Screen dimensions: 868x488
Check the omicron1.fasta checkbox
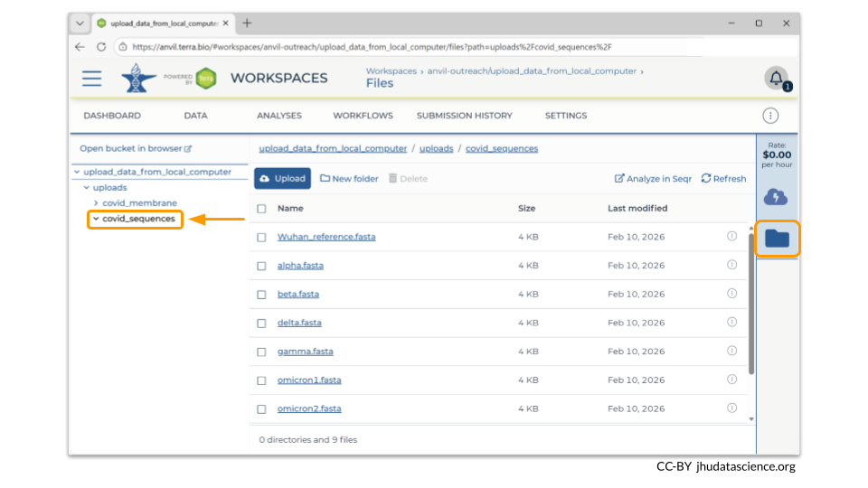[x=261, y=380]
